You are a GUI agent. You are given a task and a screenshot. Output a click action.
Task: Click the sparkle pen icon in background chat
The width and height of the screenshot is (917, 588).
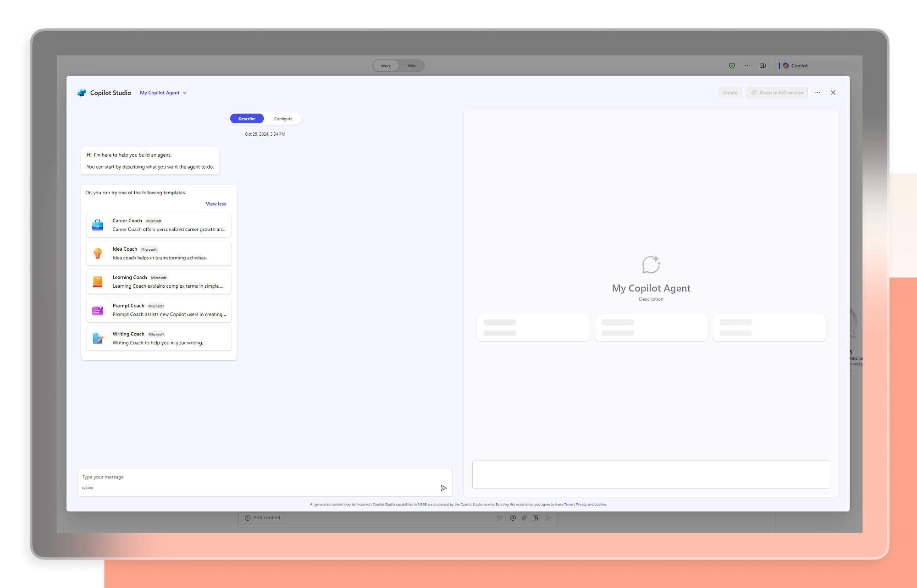(499, 518)
